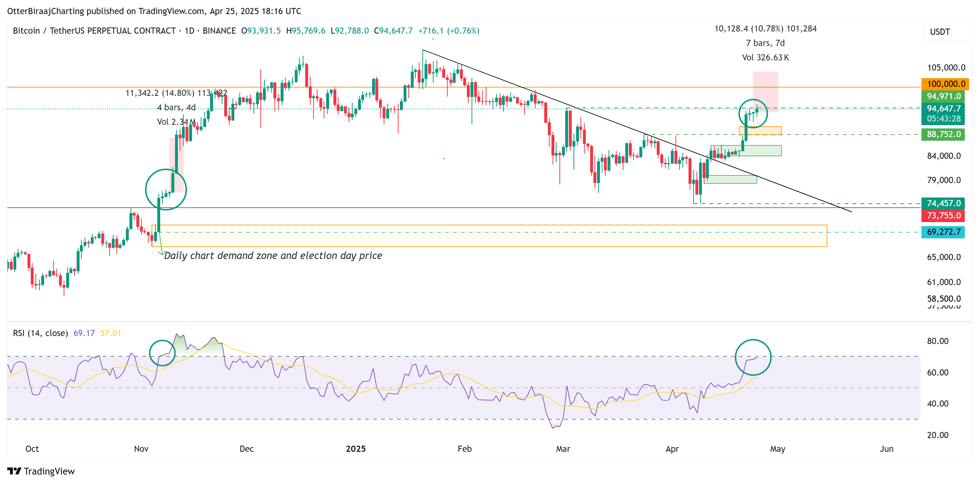Toggle the USDT currency unit button

946,31
